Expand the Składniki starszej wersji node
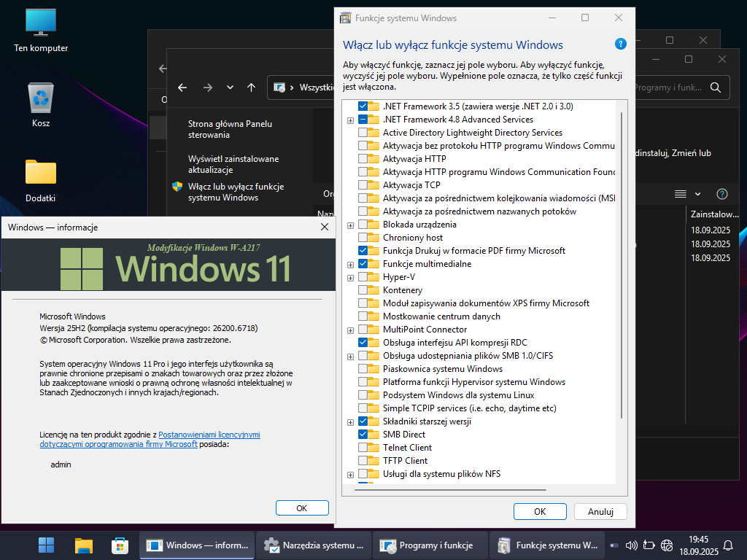 pyautogui.click(x=351, y=421)
